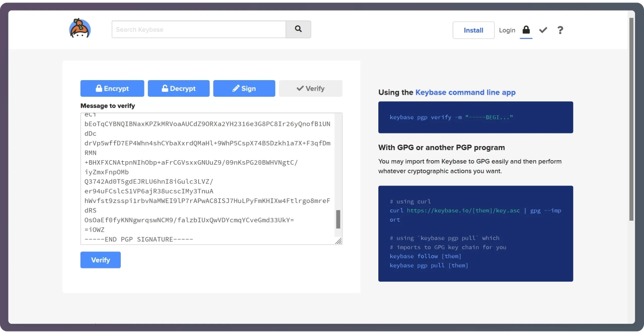Click the '=iOWZ' checksum line

pyautogui.click(x=95, y=230)
